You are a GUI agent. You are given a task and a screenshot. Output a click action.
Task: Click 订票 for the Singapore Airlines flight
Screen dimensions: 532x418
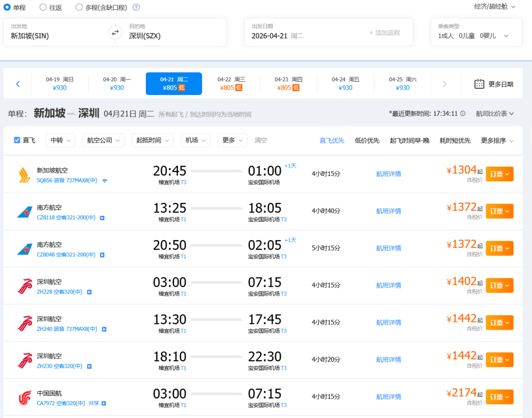499,174
